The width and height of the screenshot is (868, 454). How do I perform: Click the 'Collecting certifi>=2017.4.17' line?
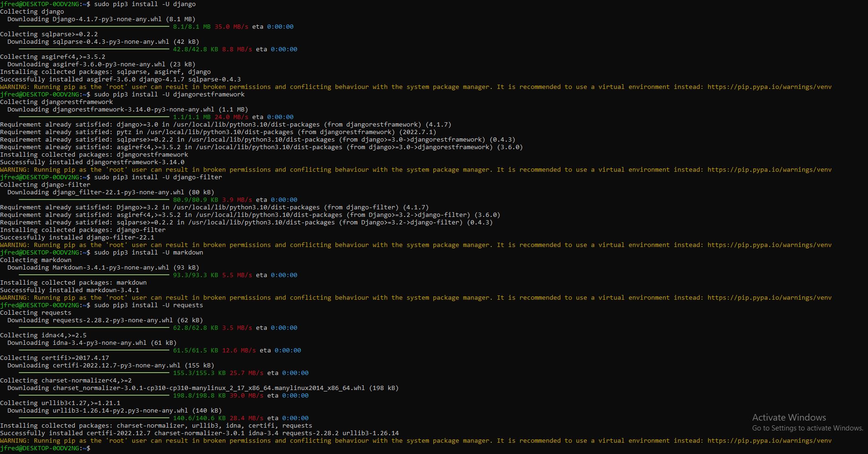(54, 358)
